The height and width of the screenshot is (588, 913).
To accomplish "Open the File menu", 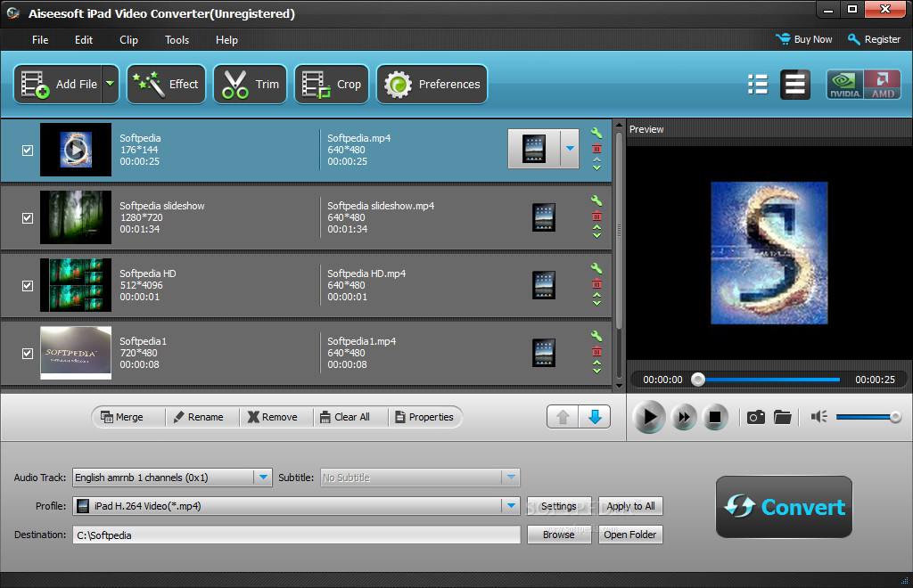I will [x=40, y=39].
